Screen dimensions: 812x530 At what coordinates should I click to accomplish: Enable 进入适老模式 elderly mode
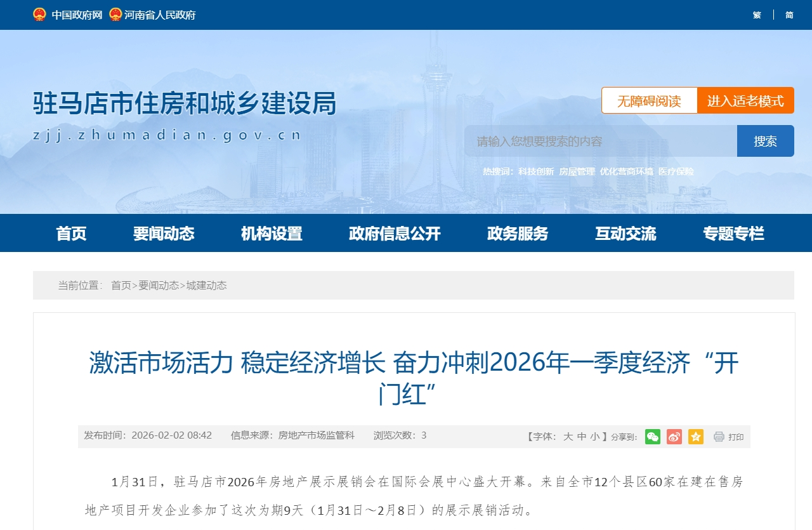(x=745, y=101)
